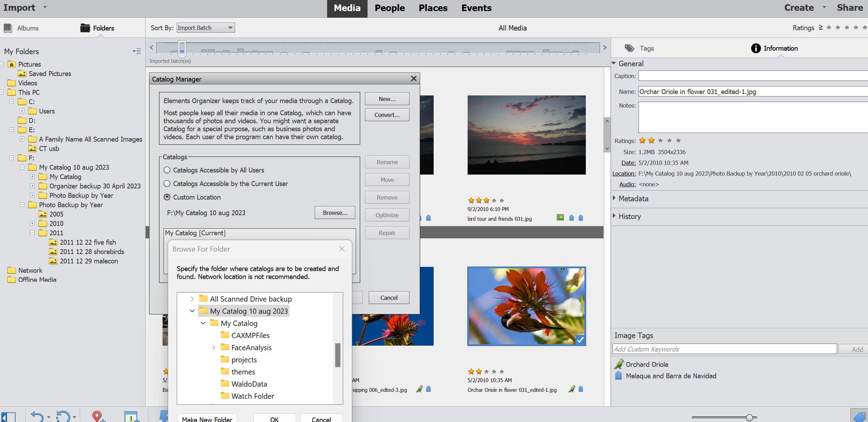
Task: Switch to the Places tab
Action: click(x=433, y=8)
